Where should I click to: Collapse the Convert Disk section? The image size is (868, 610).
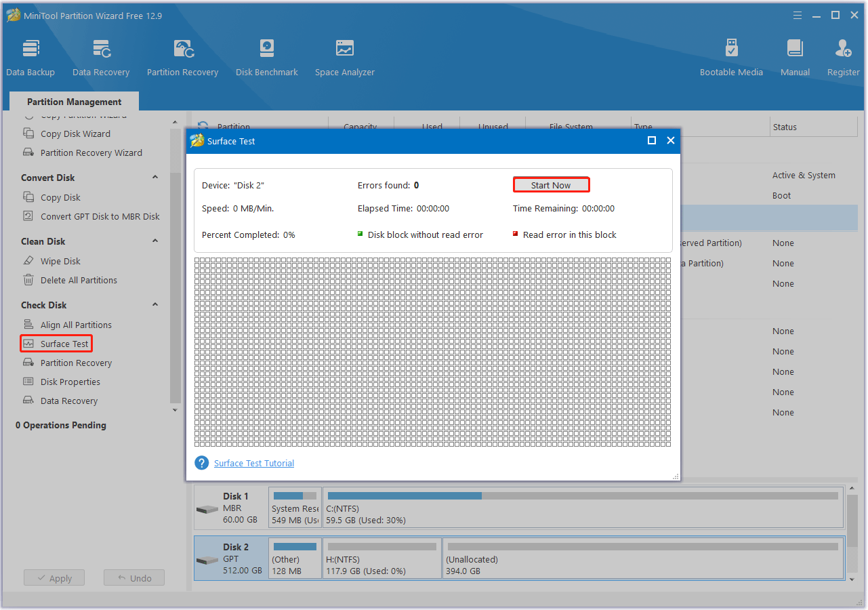click(x=155, y=178)
